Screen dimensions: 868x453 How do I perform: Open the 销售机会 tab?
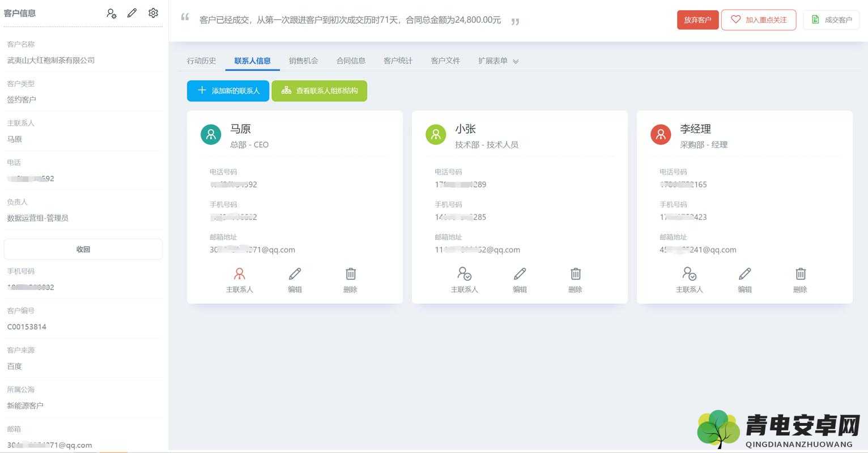304,61
